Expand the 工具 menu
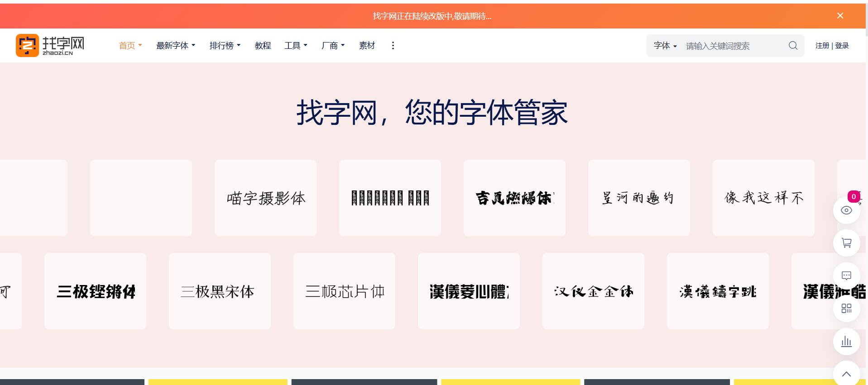Image resolution: width=868 pixels, height=385 pixels. pyautogui.click(x=296, y=46)
